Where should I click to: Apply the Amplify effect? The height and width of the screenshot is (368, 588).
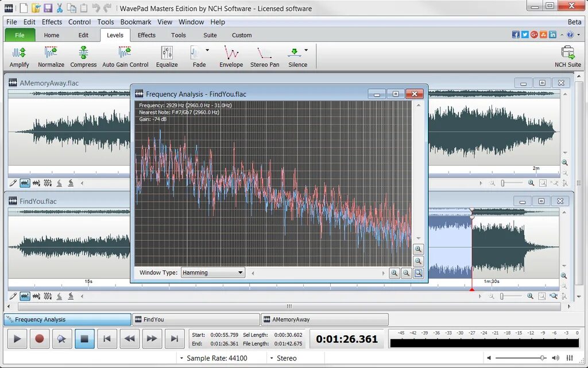click(x=19, y=57)
